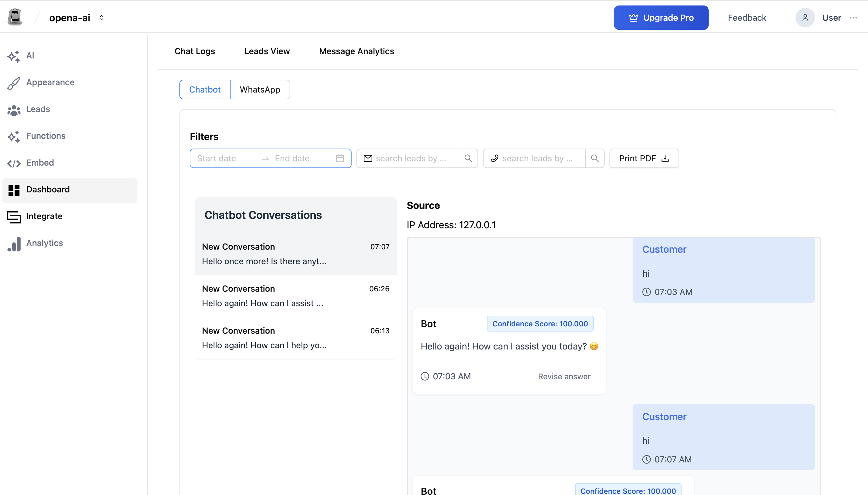Click the User account name

click(831, 18)
